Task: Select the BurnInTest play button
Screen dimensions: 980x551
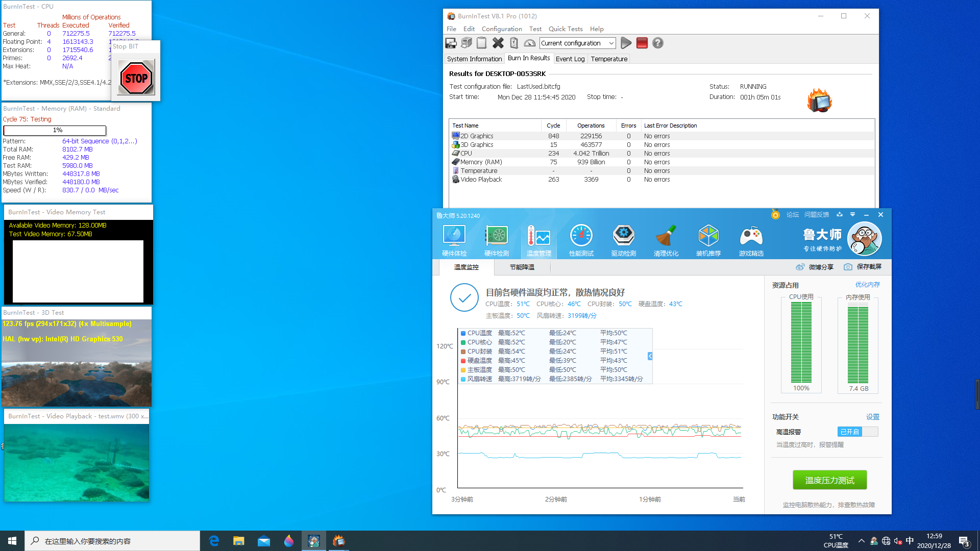Action: coord(626,42)
